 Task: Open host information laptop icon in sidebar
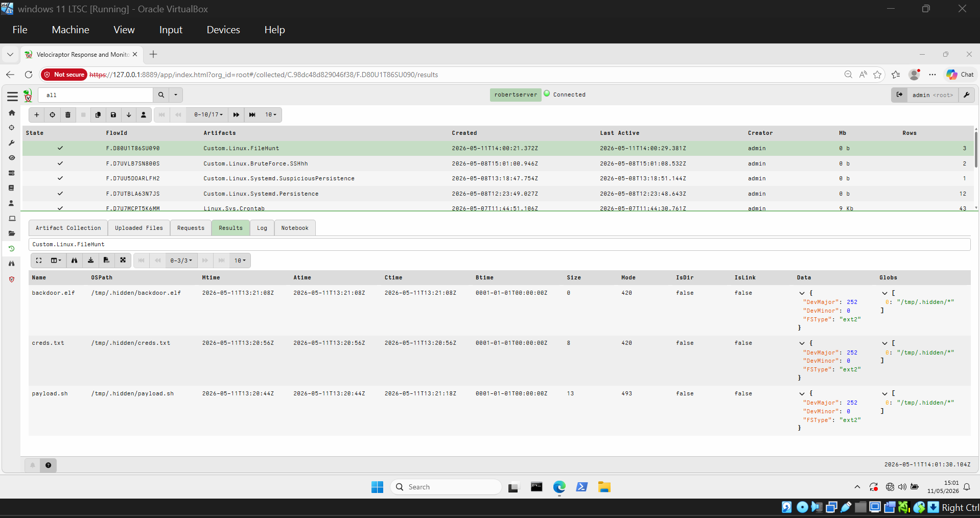click(x=12, y=219)
